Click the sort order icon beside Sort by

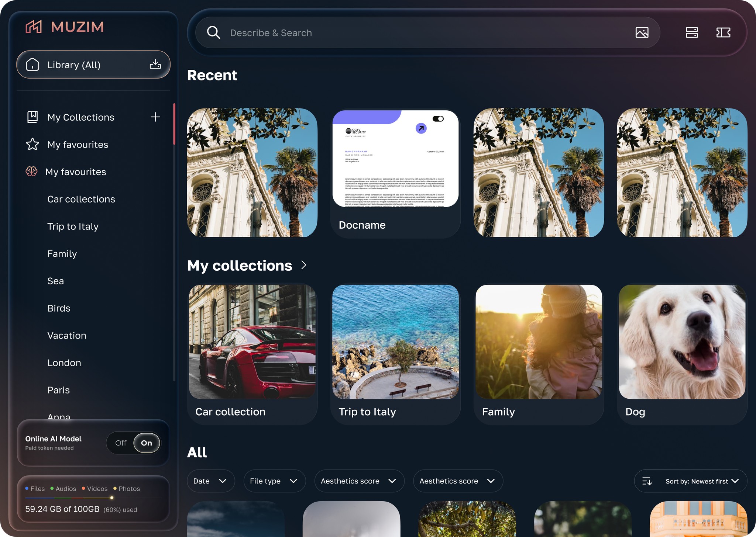pos(647,481)
